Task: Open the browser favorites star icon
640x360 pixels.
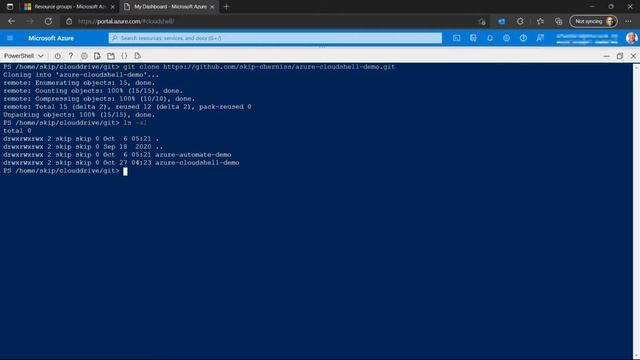Action: coord(540,21)
